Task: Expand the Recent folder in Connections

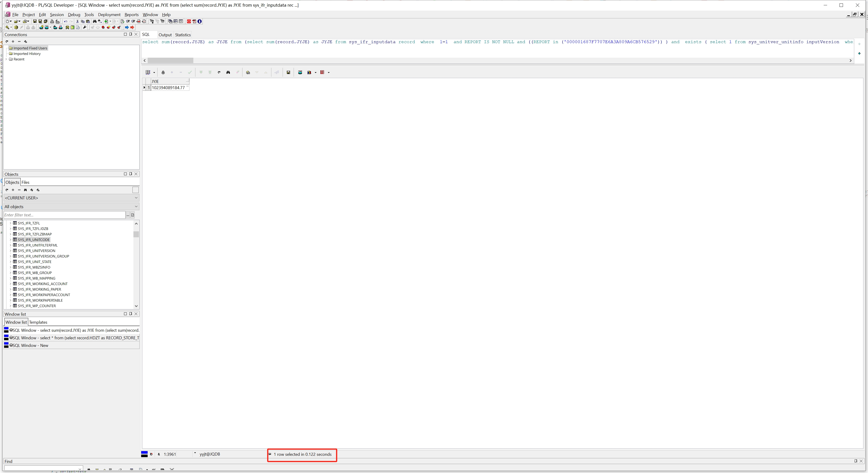Action: click(6, 59)
